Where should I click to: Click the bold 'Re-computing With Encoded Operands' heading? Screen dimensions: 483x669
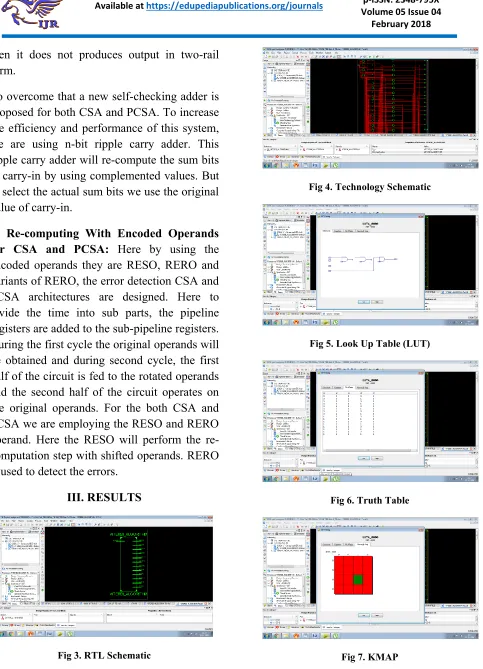click(113, 233)
